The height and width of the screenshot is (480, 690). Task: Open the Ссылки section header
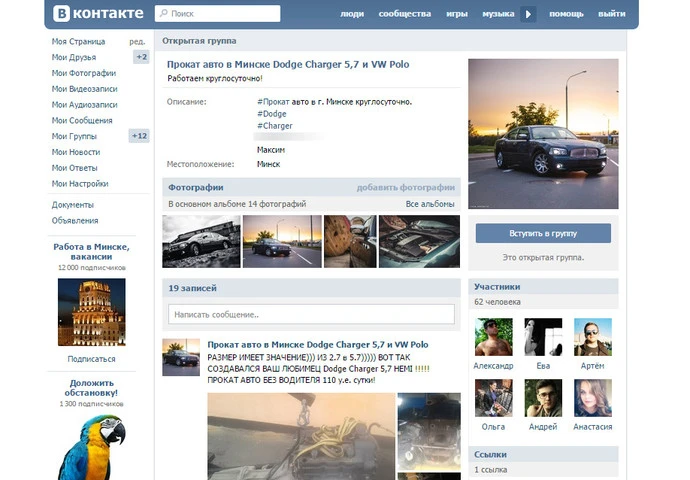(490, 454)
